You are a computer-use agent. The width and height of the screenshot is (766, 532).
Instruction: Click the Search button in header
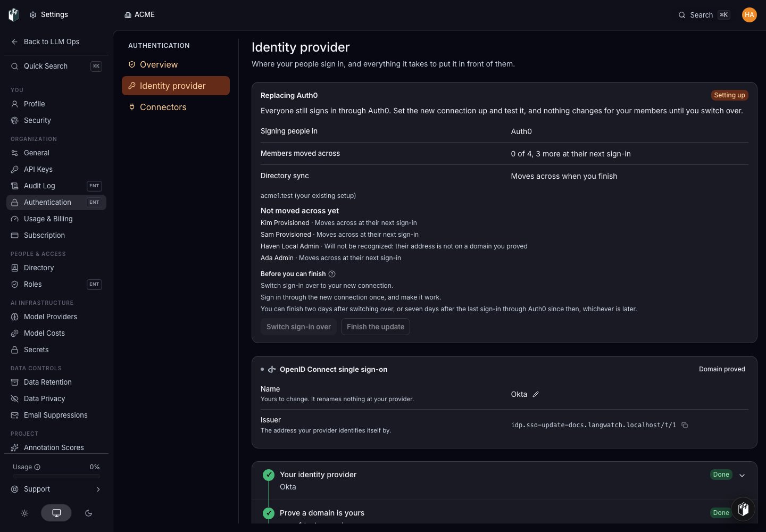click(x=704, y=15)
